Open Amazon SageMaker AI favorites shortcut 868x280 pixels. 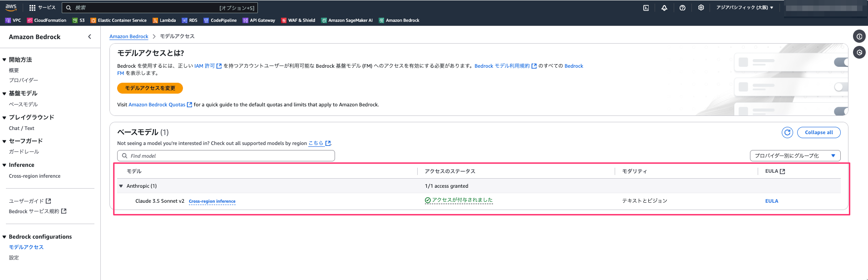coord(347,20)
